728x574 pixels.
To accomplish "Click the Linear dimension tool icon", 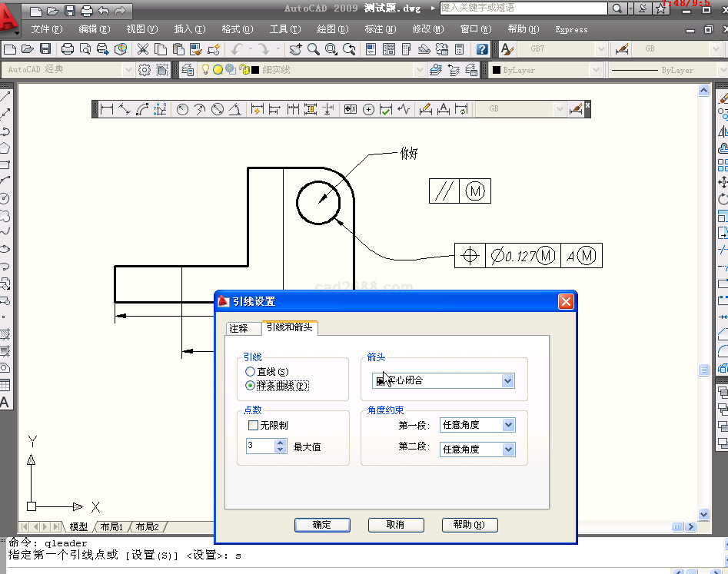I will (x=106, y=109).
